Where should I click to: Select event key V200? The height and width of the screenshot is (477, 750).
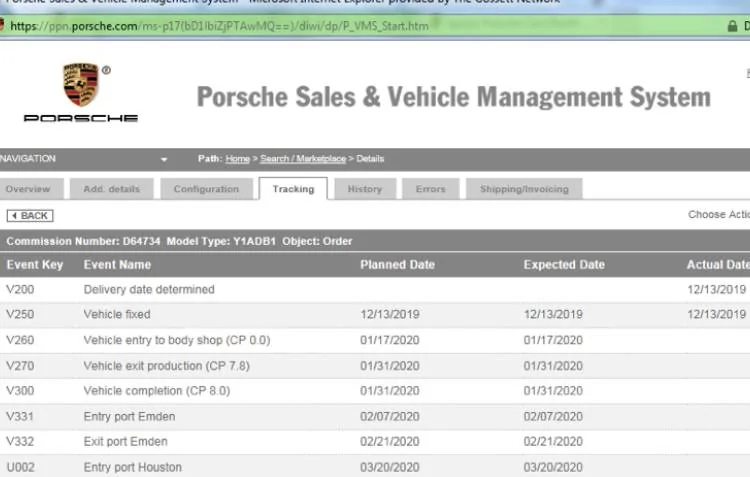pos(20,289)
